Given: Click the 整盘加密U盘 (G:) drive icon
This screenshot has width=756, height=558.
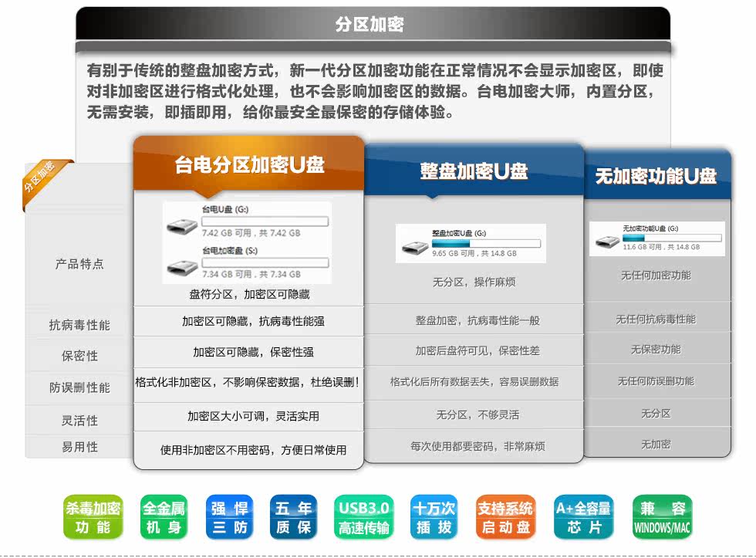Looking at the screenshot, I should pyautogui.click(x=415, y=248).
